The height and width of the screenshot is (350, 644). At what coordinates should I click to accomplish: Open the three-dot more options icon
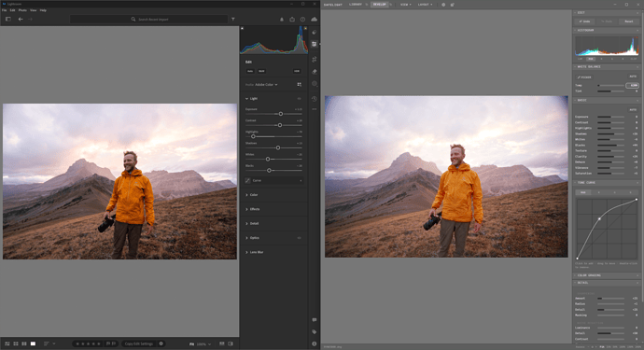[x=315, y=109]
